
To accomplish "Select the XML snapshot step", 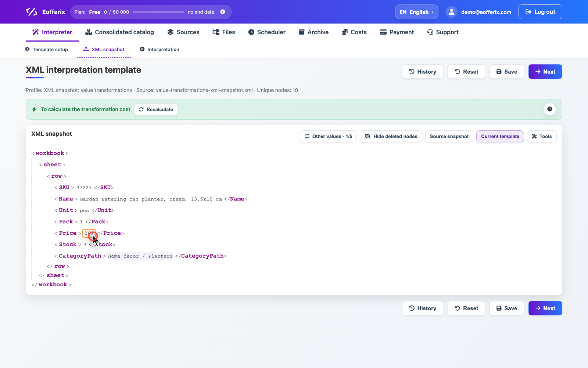I will point(104,49).
